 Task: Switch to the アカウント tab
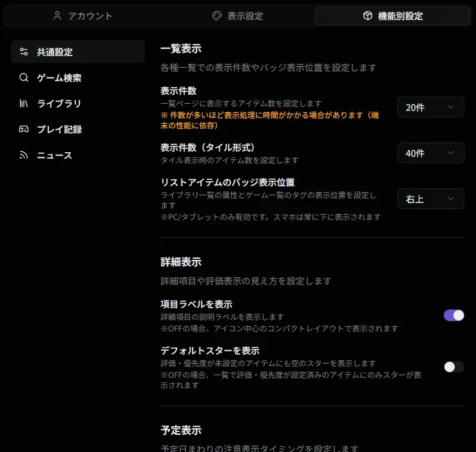tap(82, 16)
